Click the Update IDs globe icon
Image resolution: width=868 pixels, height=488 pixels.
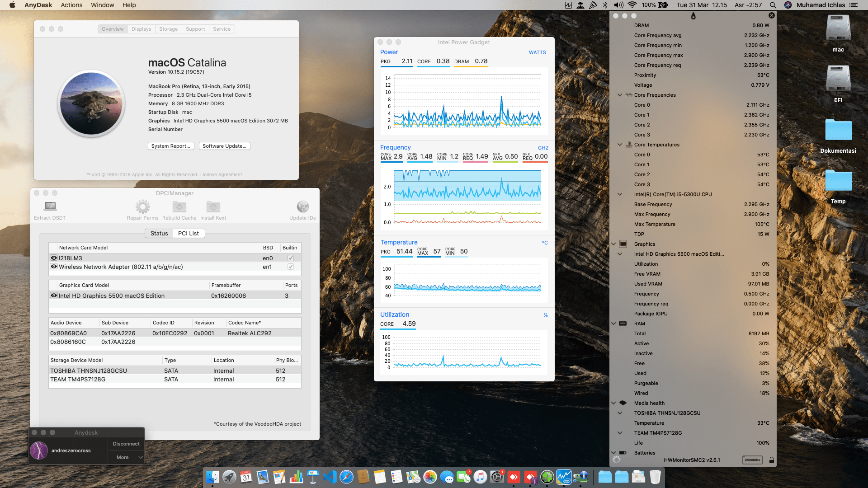pyautogui.click(x=302, y=207)
